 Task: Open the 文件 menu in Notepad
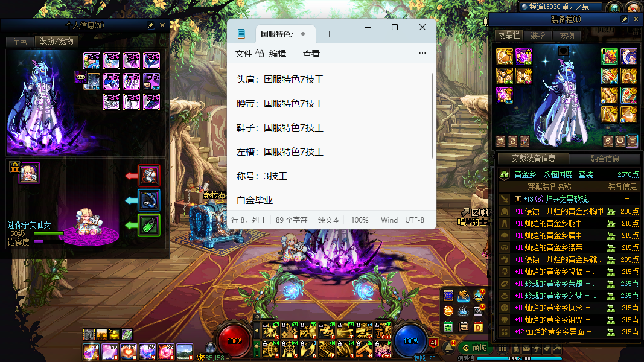[x=244, y=54]
